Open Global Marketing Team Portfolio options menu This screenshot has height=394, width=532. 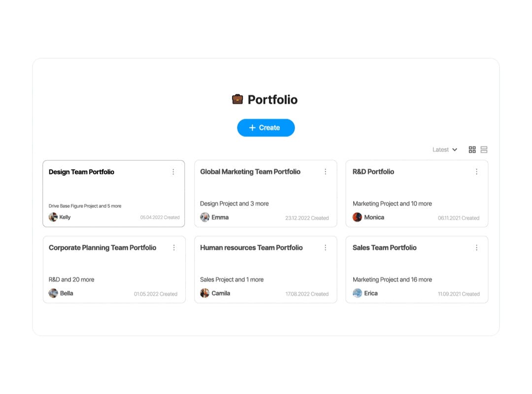(x=326, y=172)
